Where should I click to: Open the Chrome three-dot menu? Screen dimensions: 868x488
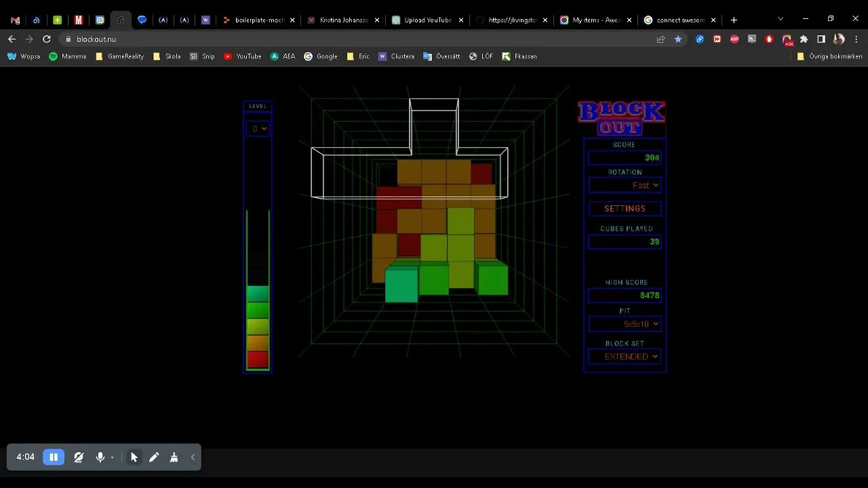click(856, 39)
